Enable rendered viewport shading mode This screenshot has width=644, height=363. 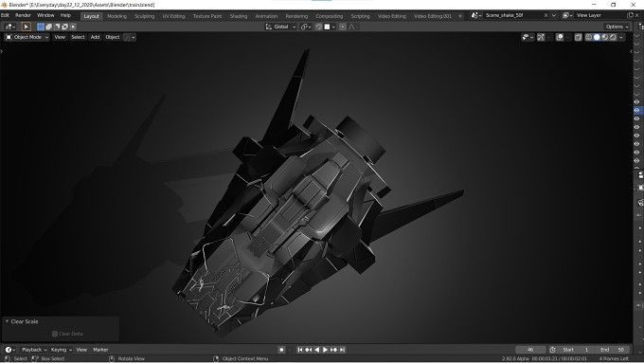tap(613, 37)
